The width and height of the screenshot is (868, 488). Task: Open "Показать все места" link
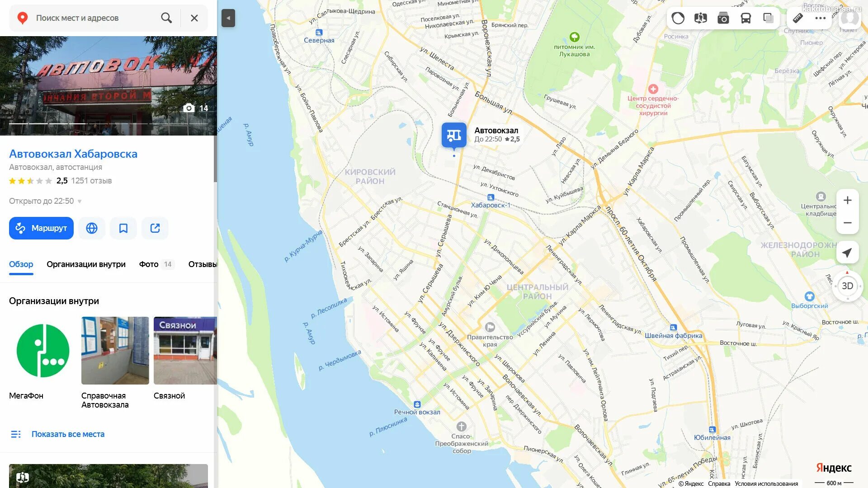point(68,434)
